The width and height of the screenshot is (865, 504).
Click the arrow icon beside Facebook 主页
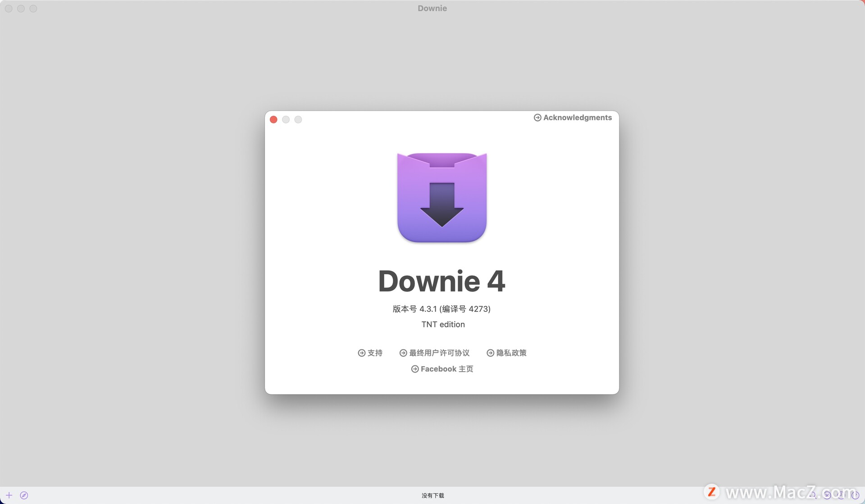415,369
